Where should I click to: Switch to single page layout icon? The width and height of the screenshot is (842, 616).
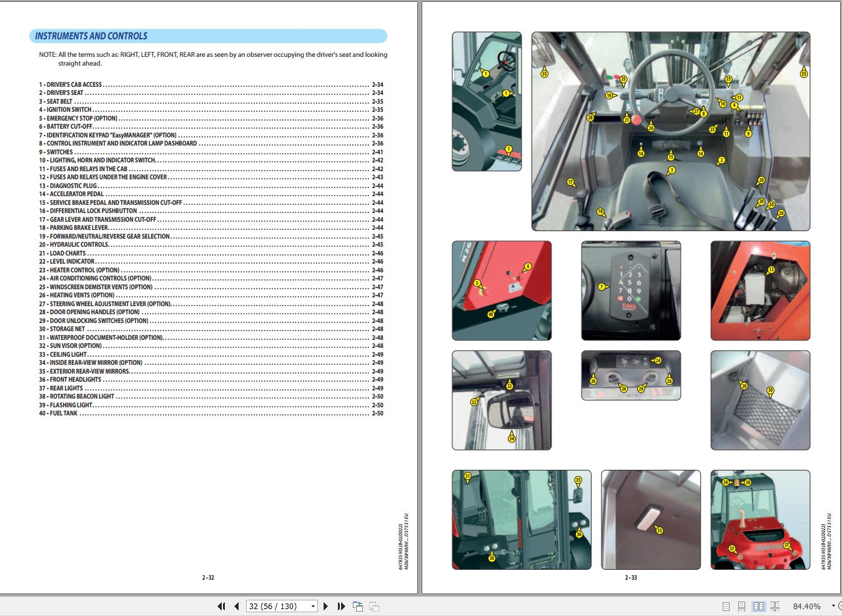pos(726,606)
